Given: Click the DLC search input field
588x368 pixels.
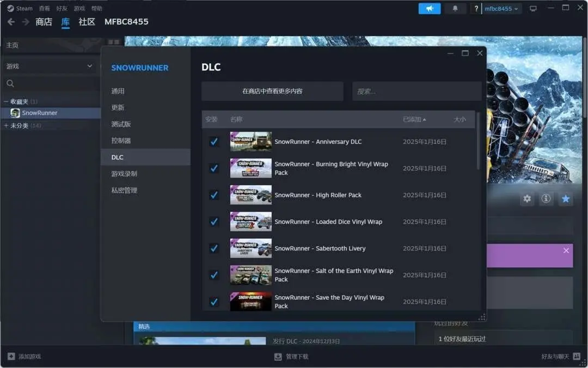Looking at the screenshot, I should [416, 91].
